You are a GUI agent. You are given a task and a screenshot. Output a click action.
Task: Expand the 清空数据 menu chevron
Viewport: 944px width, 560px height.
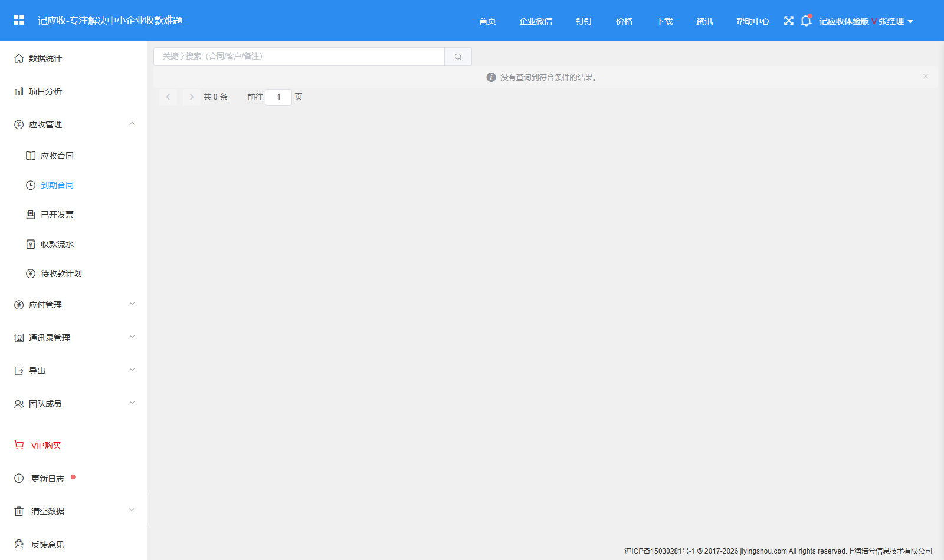pyautogui.click(x=132, y=510)
